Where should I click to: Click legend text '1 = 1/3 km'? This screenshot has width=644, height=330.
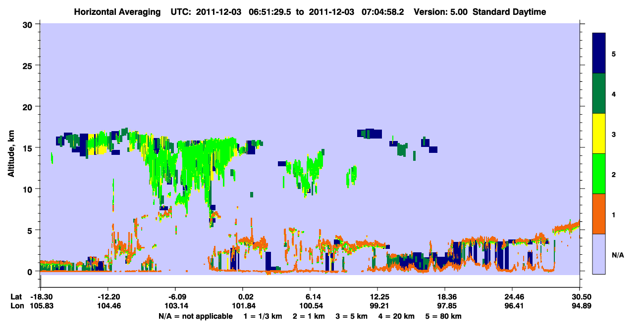(263, 316)
